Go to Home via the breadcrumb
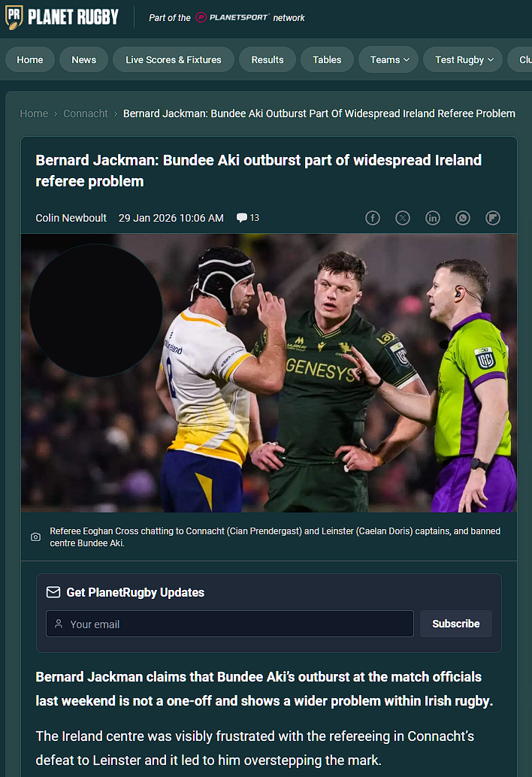Screen dimensions: 532x777 (34, 113)
